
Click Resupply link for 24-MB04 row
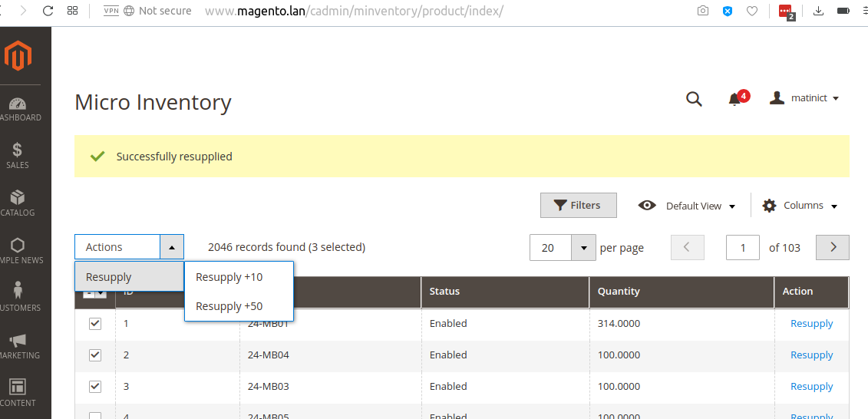pos(811,355)
